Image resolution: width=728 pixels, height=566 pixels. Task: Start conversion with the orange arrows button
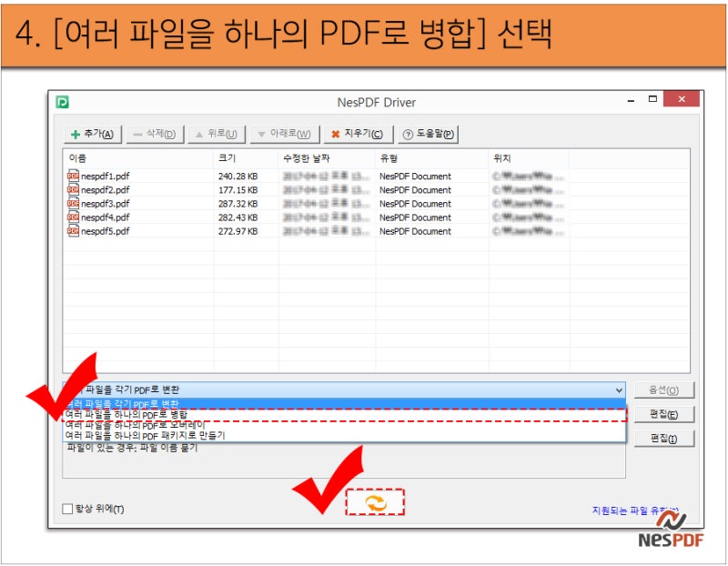pos(375,502)
